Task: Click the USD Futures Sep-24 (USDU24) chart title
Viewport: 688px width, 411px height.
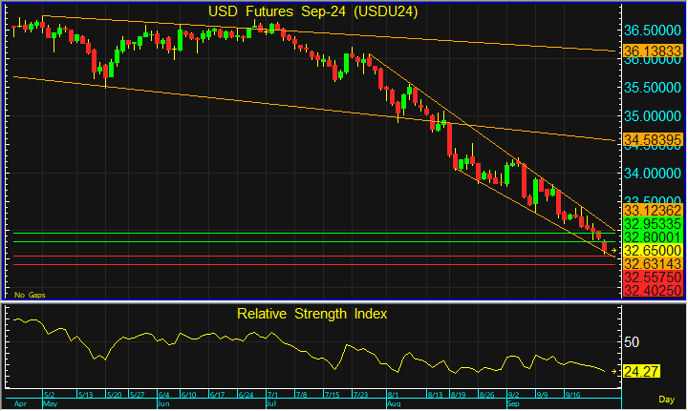Action: tap(313, 11)
